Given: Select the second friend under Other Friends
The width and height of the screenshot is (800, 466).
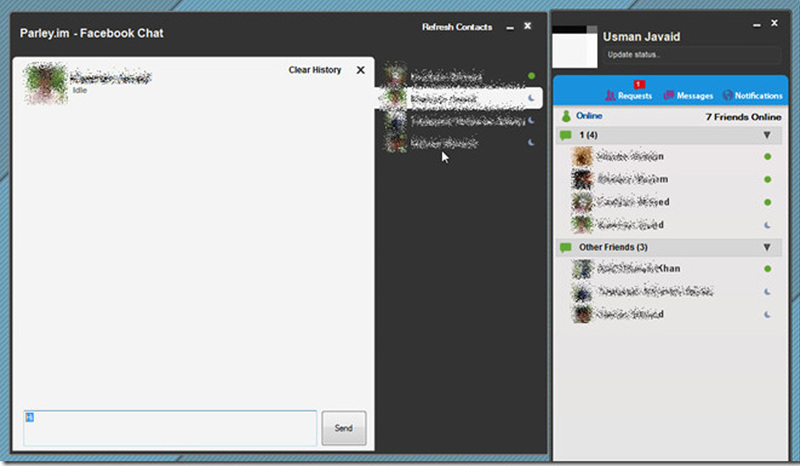Looking at the screenshot, I should pos(670,291).
